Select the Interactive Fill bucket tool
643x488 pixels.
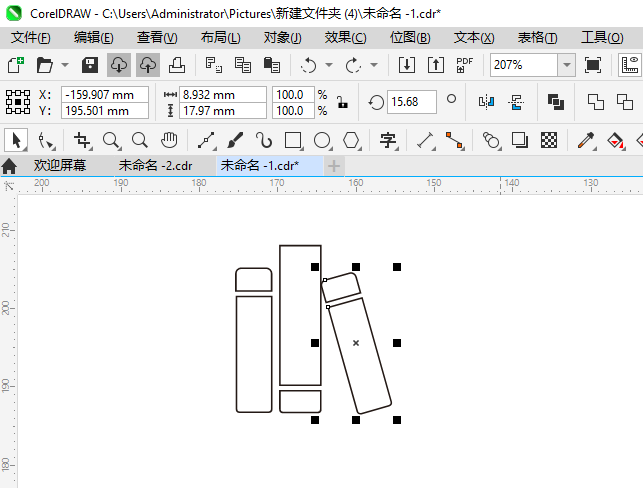(x=616, y=140)
